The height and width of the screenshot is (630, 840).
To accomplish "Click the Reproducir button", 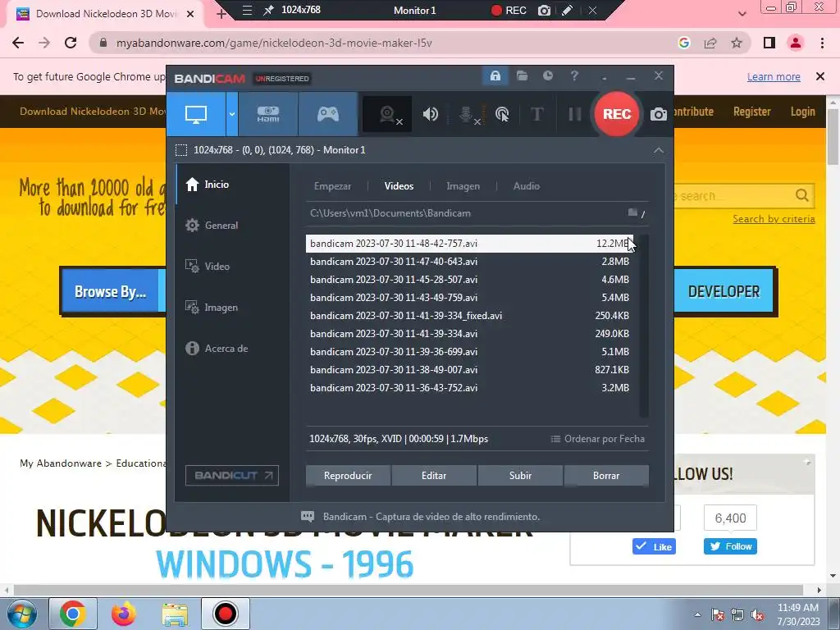I will (x=348, y=476).
